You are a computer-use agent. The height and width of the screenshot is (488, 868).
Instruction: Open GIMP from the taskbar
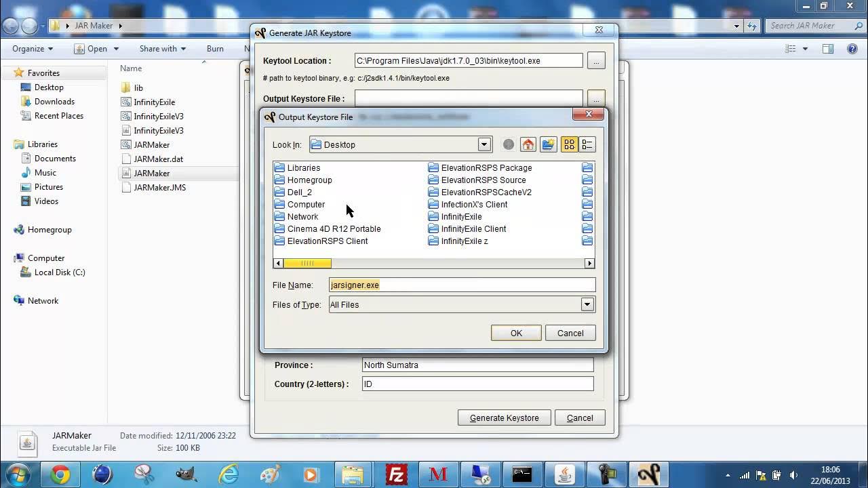click(186, 474)
